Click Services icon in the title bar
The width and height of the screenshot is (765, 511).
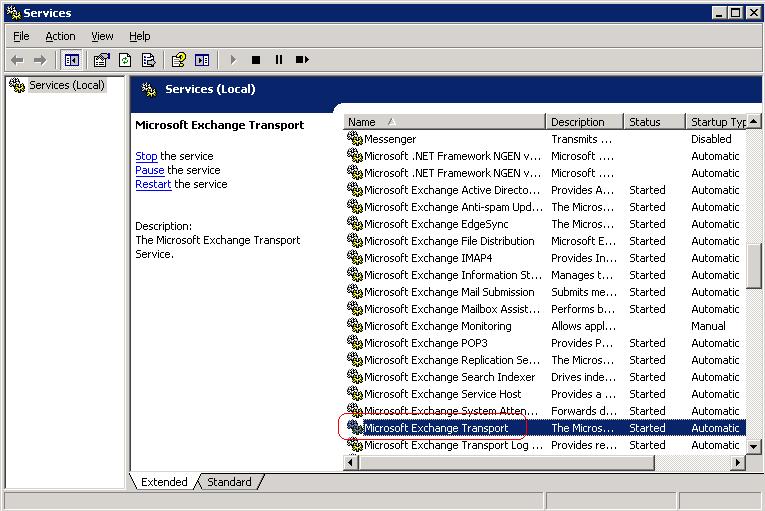[x=13, y=13]
